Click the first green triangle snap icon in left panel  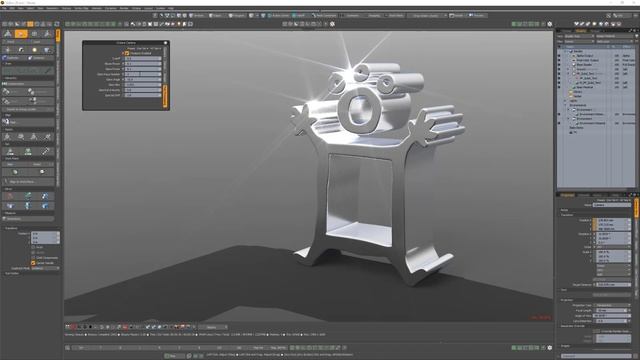point(10,152)
